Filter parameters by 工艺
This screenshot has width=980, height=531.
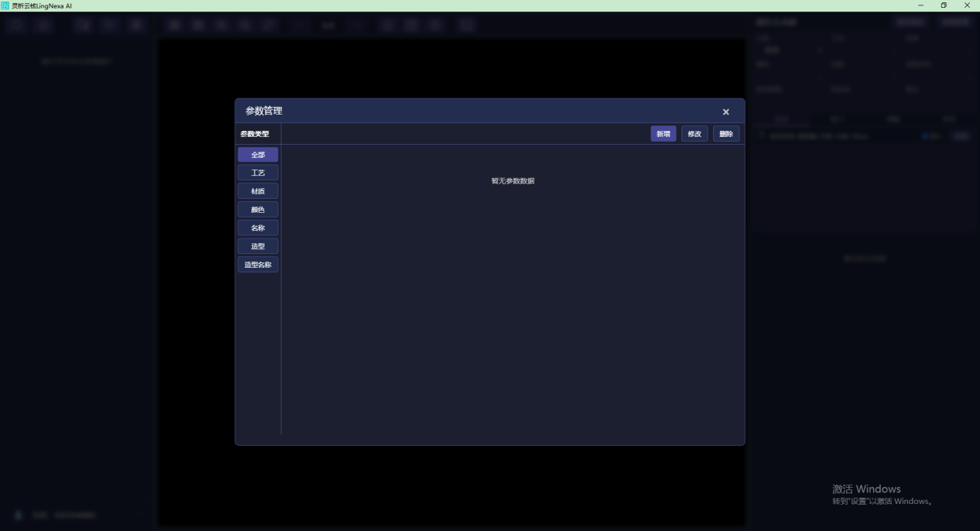258,173
